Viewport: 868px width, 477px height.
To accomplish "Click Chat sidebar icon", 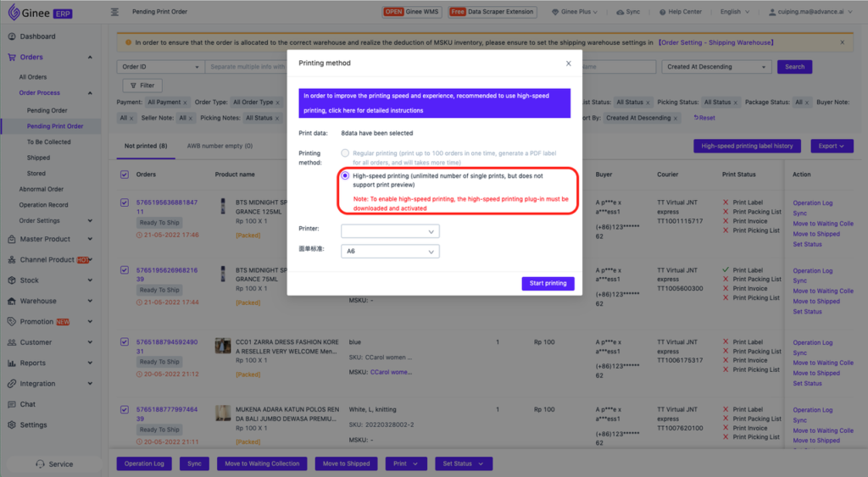I will [12, 404].
